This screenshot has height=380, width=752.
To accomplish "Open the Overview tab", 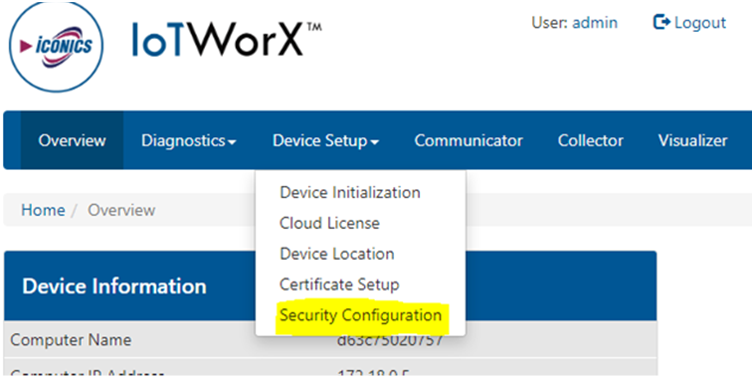I will (72, 141).
